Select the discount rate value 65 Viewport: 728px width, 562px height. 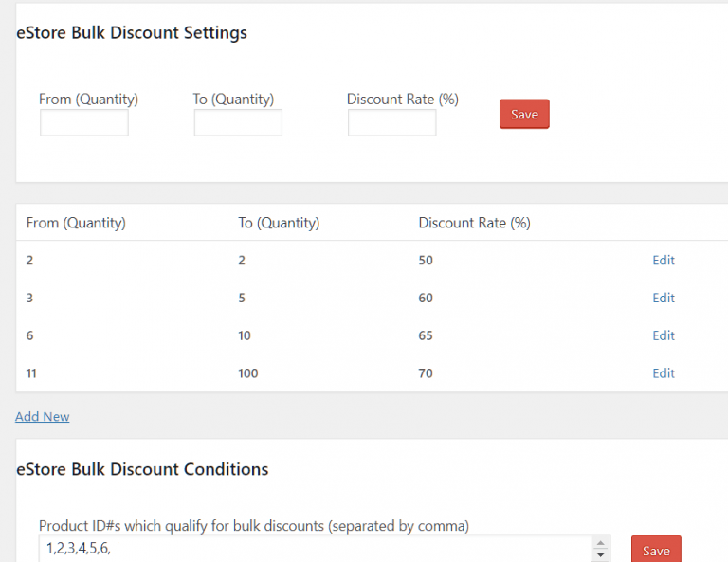tap(426, 335)
